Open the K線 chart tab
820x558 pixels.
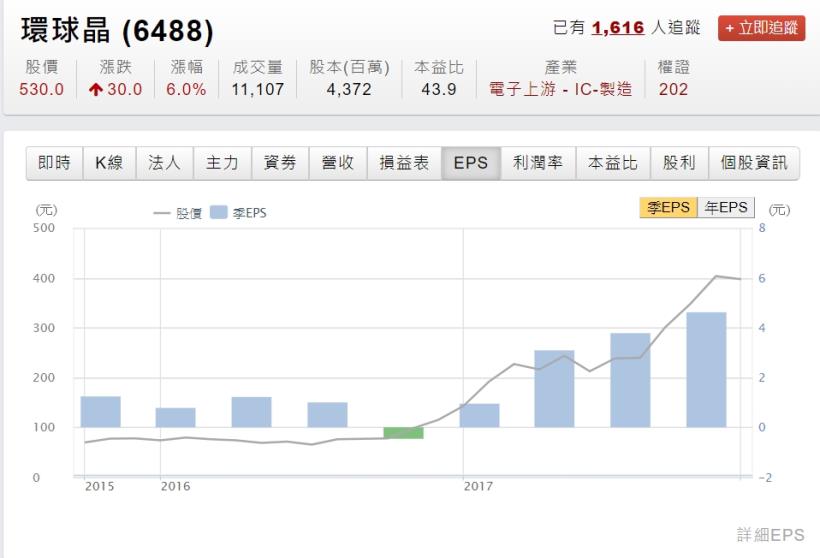click(109, 163)
